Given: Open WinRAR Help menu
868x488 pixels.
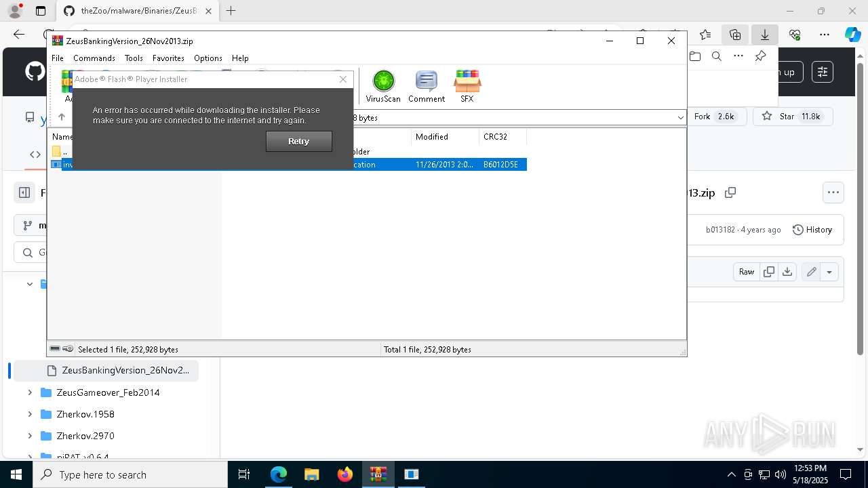Looking at the screenshot, I should click(240, 58).
